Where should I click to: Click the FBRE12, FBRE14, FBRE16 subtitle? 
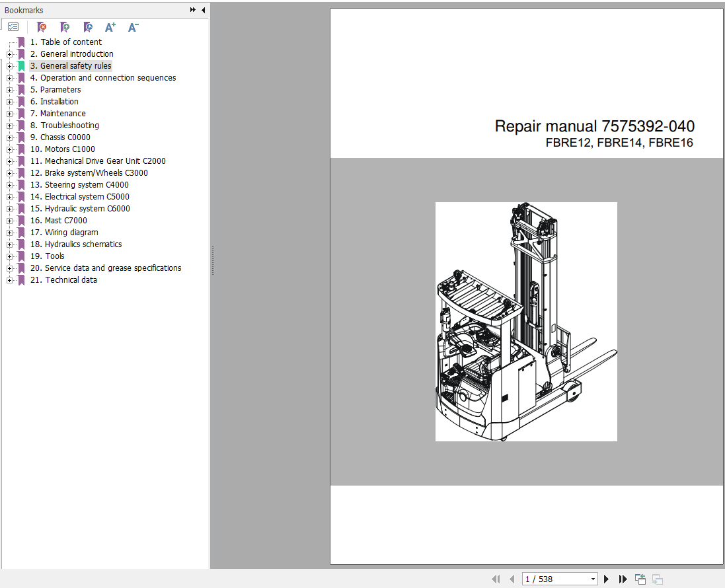coord(619,143)
